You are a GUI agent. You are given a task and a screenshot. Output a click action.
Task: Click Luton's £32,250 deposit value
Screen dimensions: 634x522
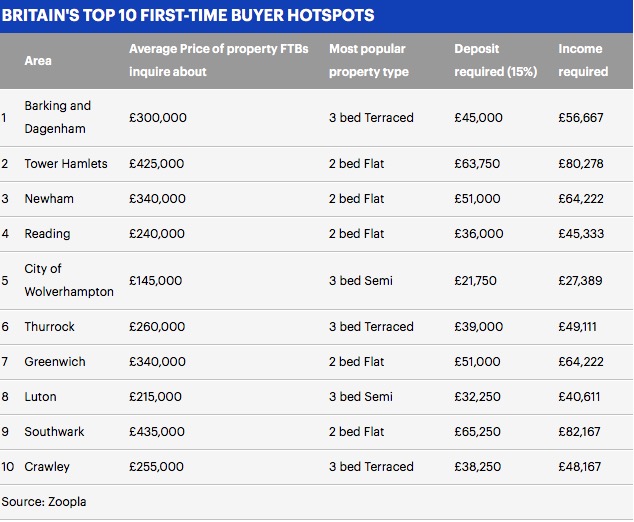click(x=478, y=396)
